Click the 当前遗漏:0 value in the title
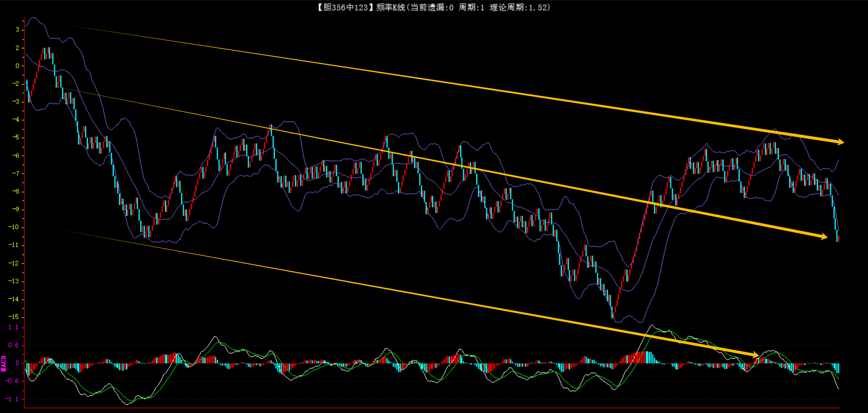 point(432,7)
